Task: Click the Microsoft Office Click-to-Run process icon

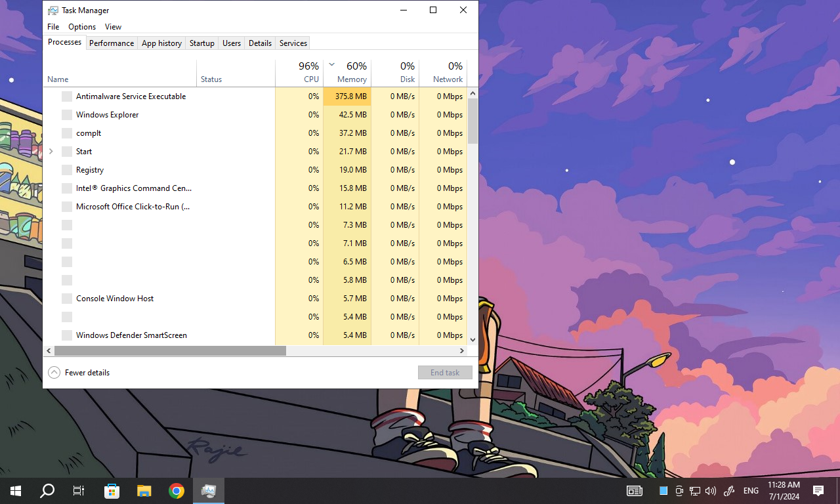Action: [67, 207]
